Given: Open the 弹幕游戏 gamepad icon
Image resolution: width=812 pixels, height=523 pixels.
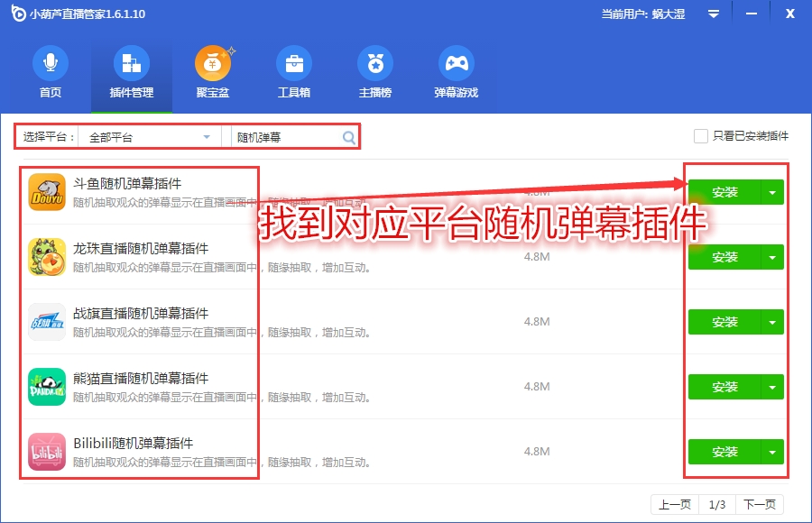Looking at the screenshot, I should click(457, 63).
